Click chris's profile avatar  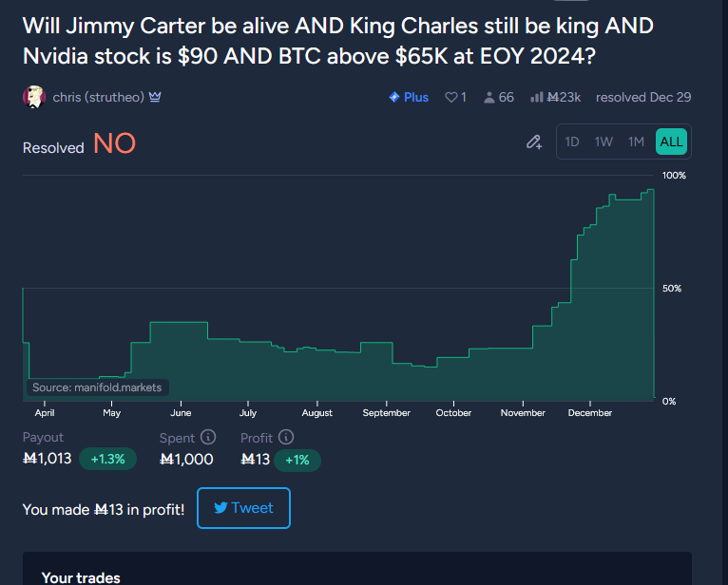tap(34, 97)
